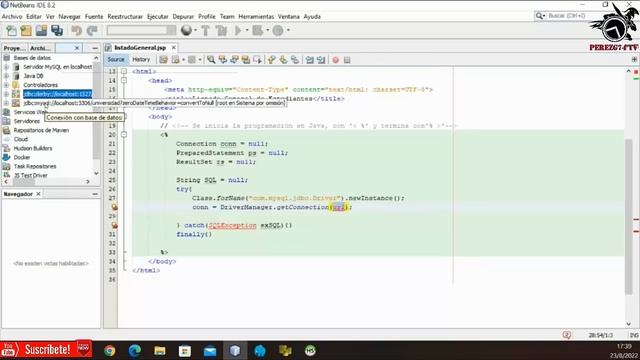
Task: Close the Navegador panel
Action: (x=38, y=194)
